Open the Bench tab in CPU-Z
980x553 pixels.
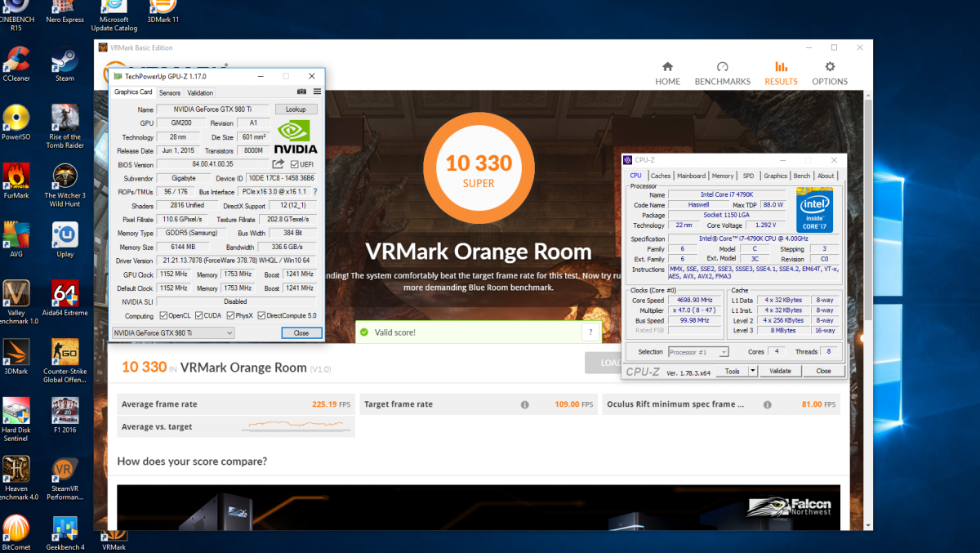click(x=803, y=176)
